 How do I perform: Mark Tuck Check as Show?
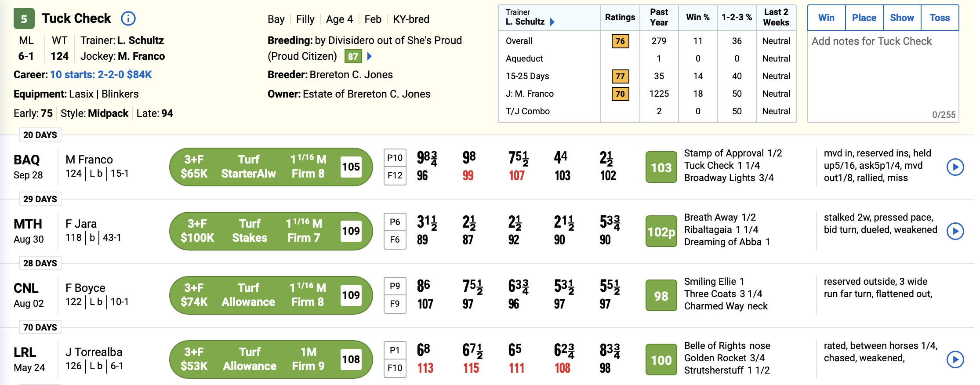[902, 18]
